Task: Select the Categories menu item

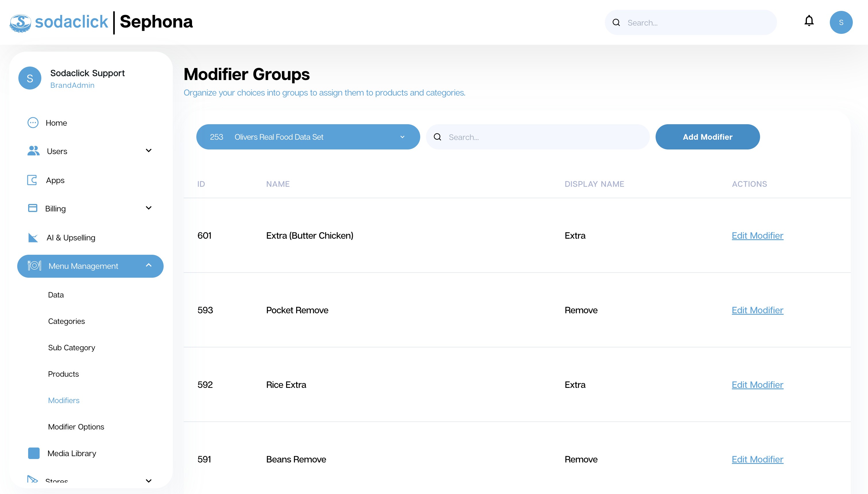Action: tap(67, 321)
